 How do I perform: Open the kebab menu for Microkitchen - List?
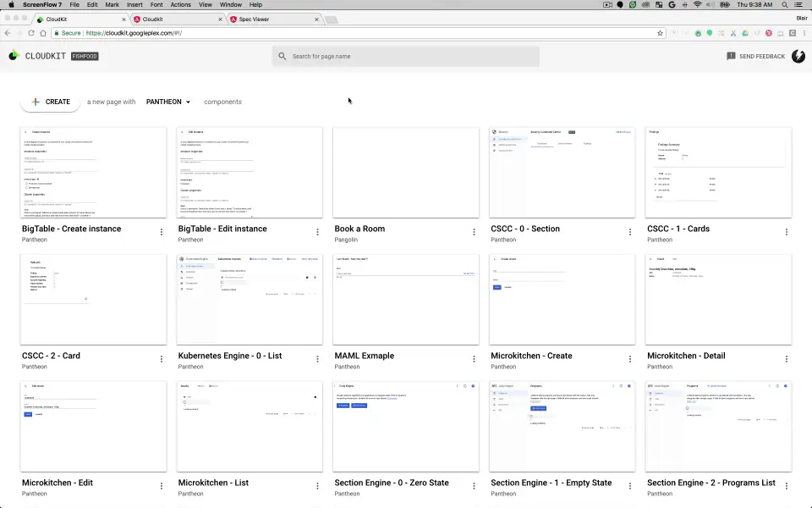317,486
